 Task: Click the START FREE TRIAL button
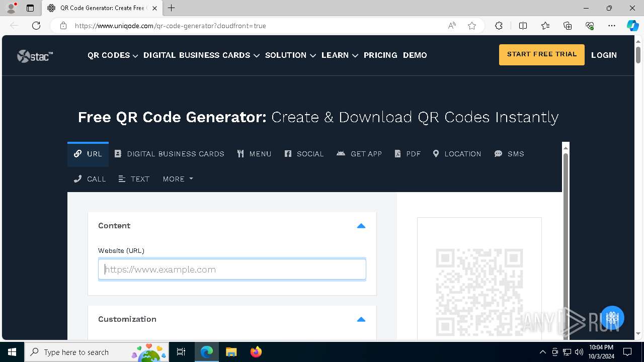click(542, 55)
